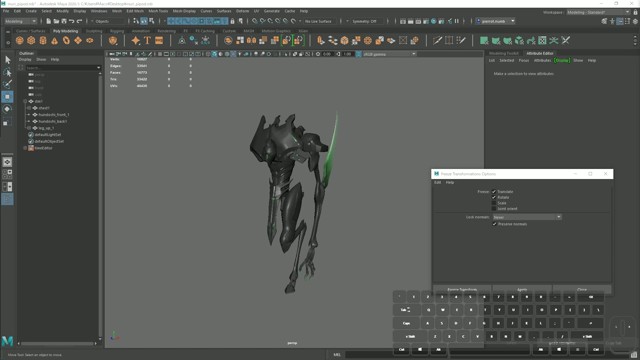This screenshot has width=640, height=360.
Task: Enable the Joint orient checkbox
Action: (x=494, y=209)
